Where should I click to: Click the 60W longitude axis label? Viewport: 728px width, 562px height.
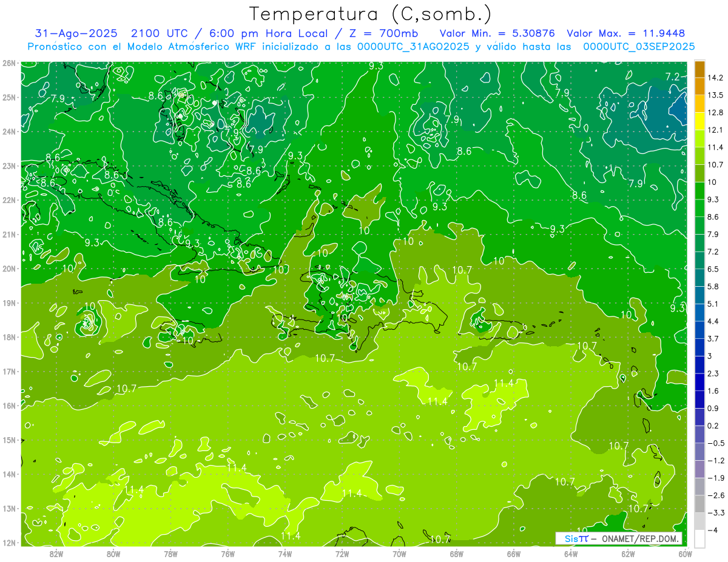(x=686, y=554)
